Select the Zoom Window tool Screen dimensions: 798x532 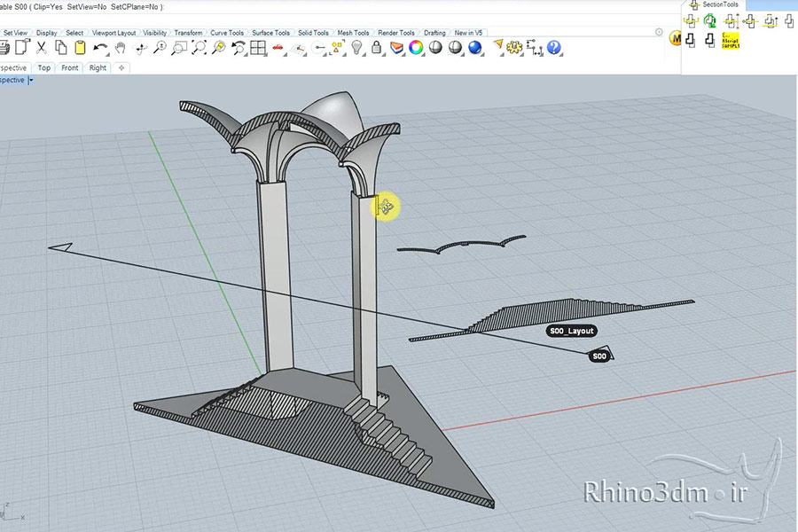179,48
